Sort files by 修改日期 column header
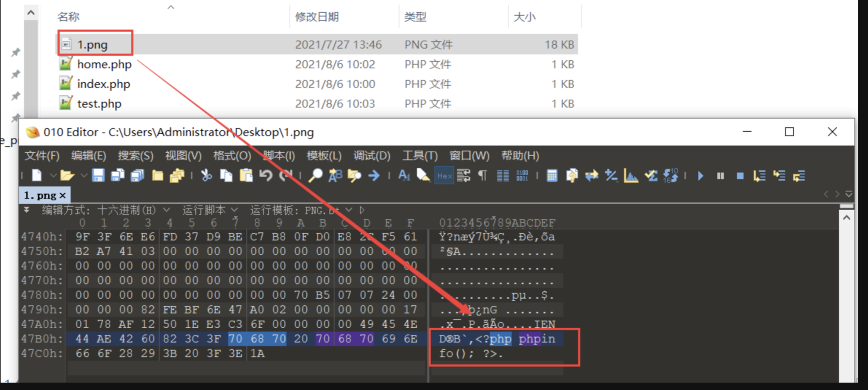The width and height of the screenshot is (868, 390). (317, 17)
